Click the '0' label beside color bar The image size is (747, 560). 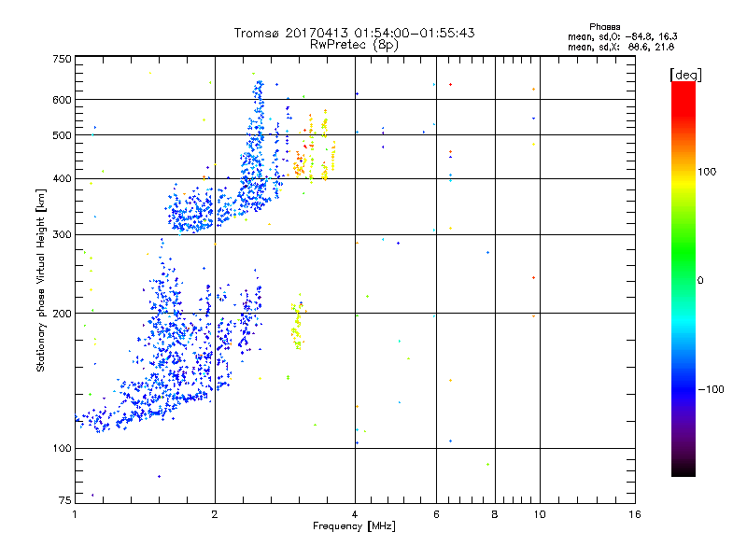coord(700,281)
